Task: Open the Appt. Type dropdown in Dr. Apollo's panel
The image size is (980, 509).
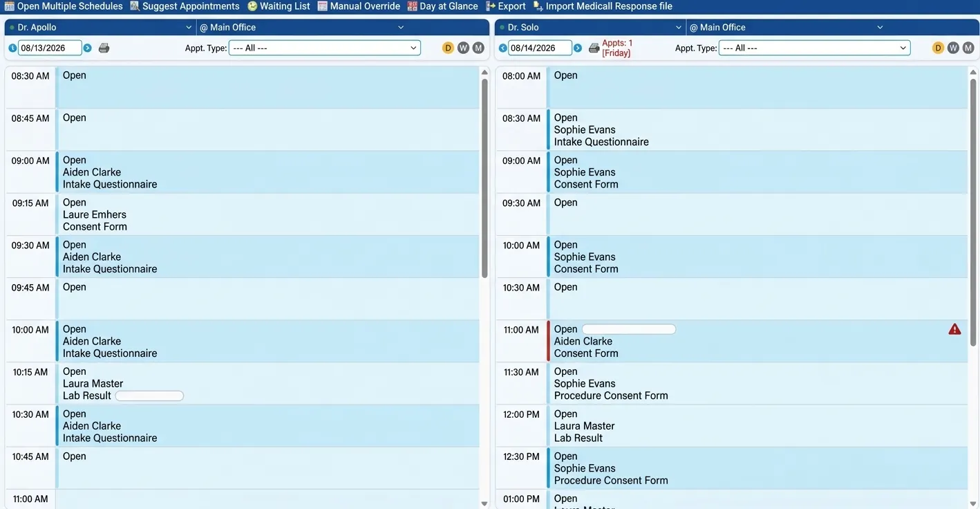Action: pyautogui.click(x=324, y=48)
